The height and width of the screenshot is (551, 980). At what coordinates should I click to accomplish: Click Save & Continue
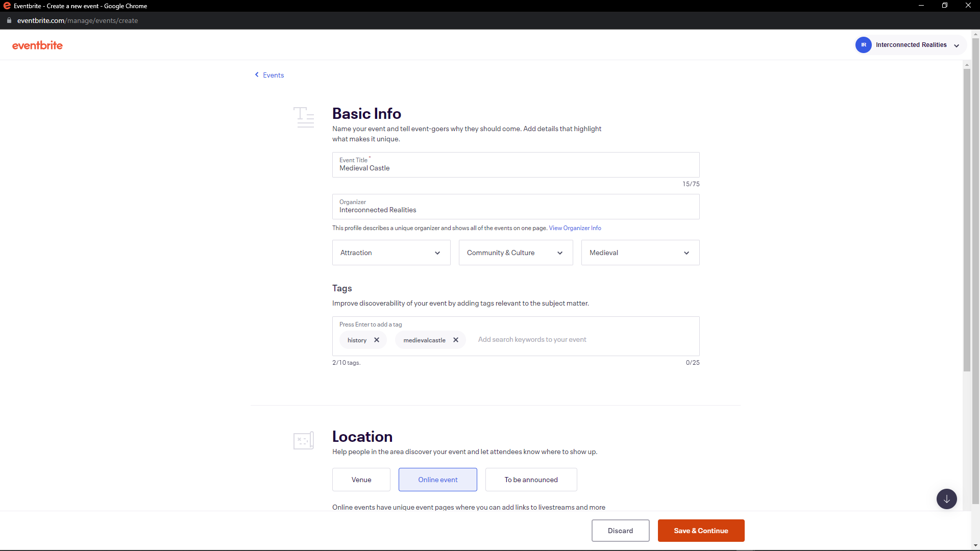coord(701,531)
